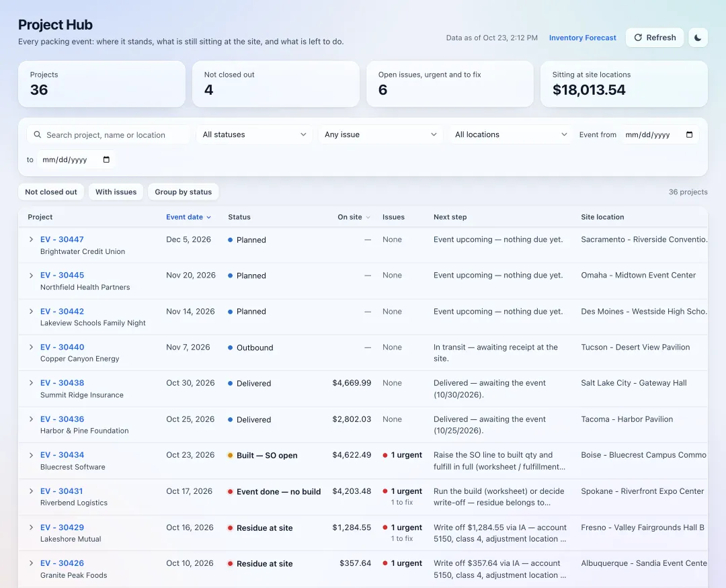
Task: Open project link EV - 30445
Action: click(62, 275)
